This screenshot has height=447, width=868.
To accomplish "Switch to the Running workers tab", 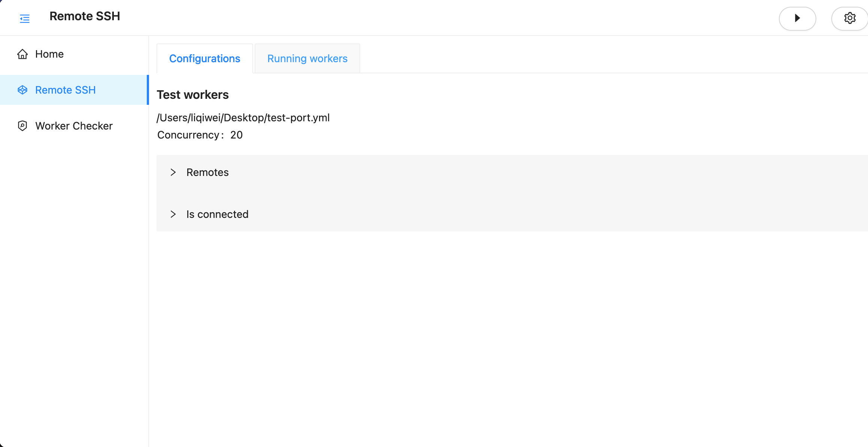I will pos(307,59).
